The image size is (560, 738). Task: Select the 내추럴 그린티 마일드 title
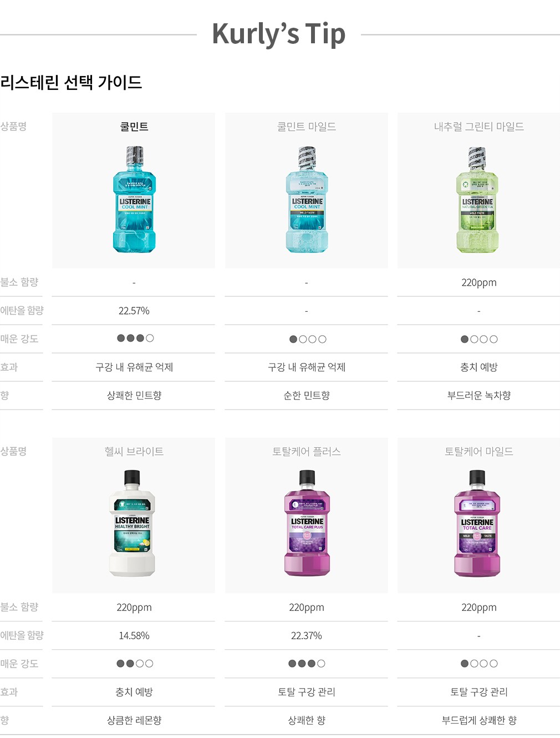479,127
